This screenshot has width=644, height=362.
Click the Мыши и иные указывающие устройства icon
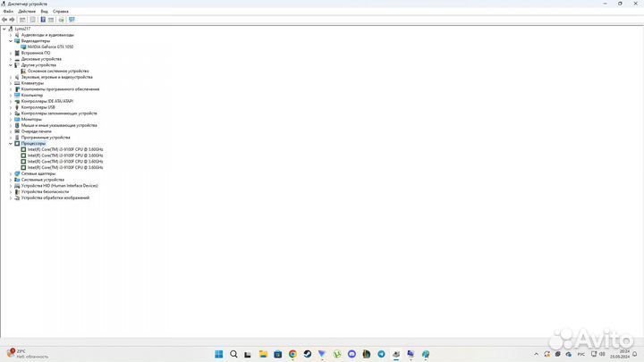[17, 126]
